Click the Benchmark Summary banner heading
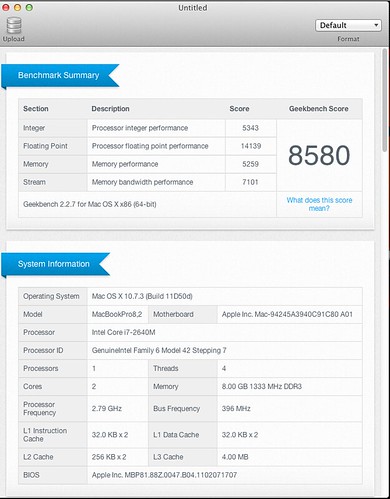This screenshot has height=499, width=390. coord(59,75)
